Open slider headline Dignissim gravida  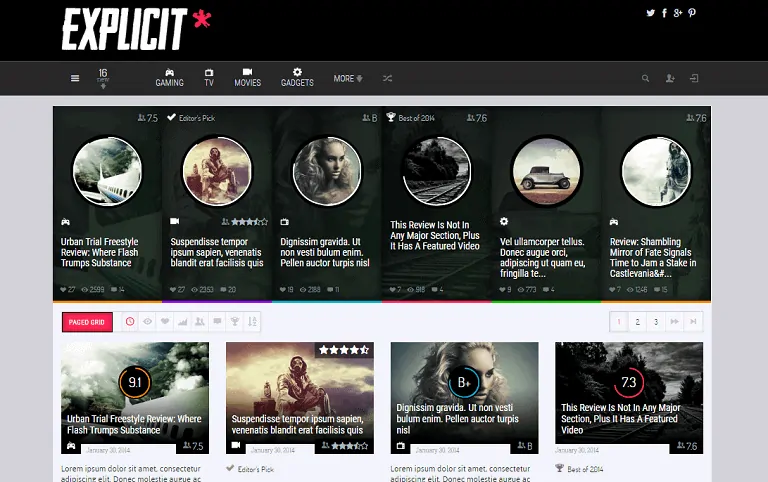click(x=325, y=252)
